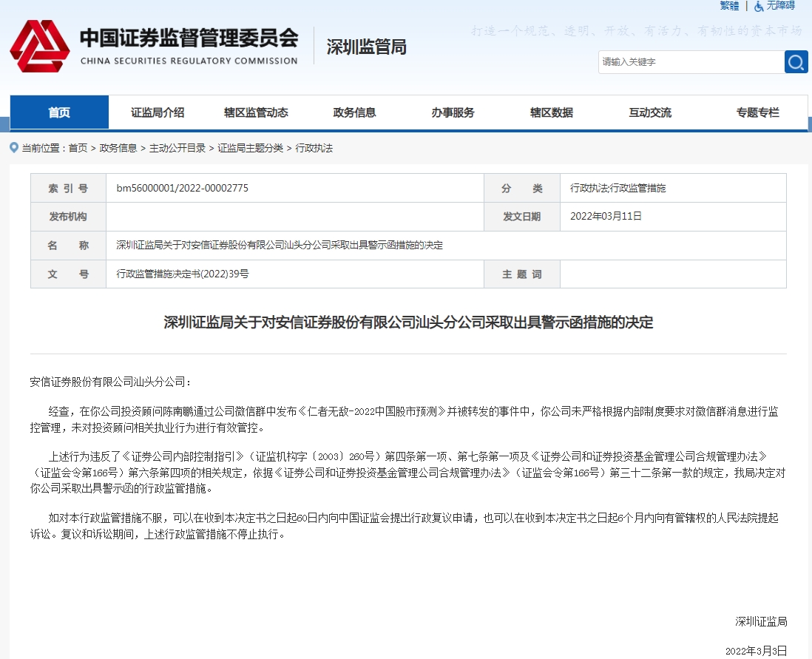This screenshot has height=659, width=812.
Task: Click the 主题词 label cell
Action: pyautogui.click(x=522, y=274)
